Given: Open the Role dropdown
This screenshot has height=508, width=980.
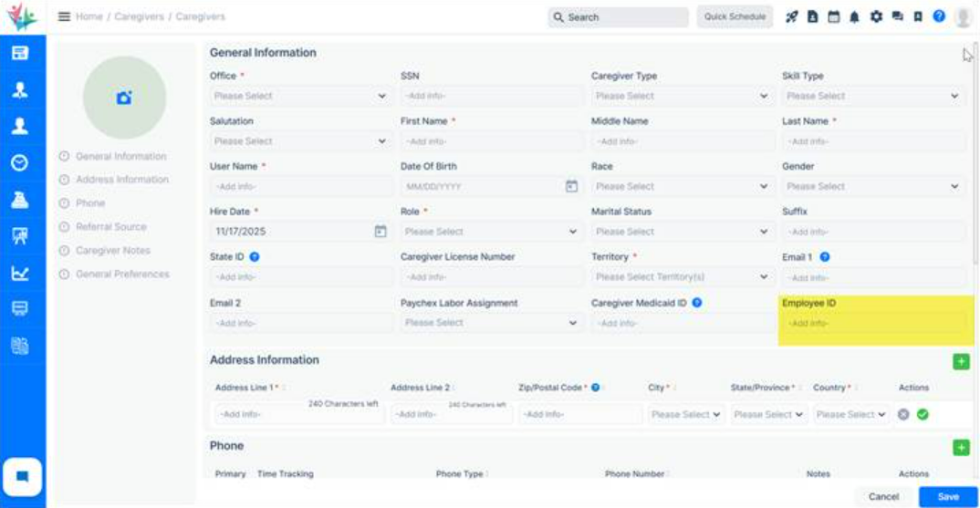Looking at the screenshot, I should (491, 231).
